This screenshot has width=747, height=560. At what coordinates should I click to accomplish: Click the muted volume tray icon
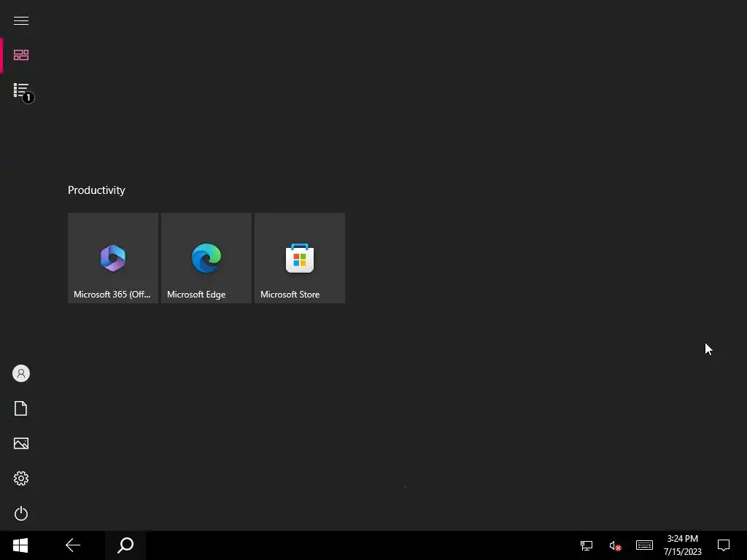pos(615,545)
